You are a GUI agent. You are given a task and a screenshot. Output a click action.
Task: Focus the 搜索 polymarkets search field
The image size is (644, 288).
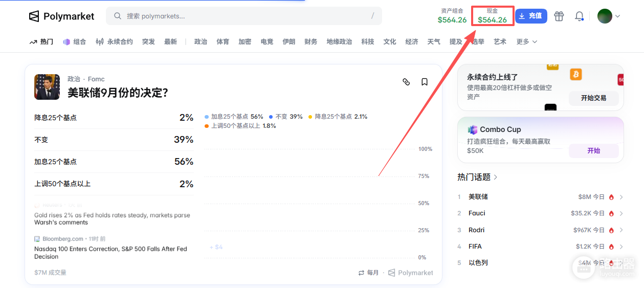point(244,16)
